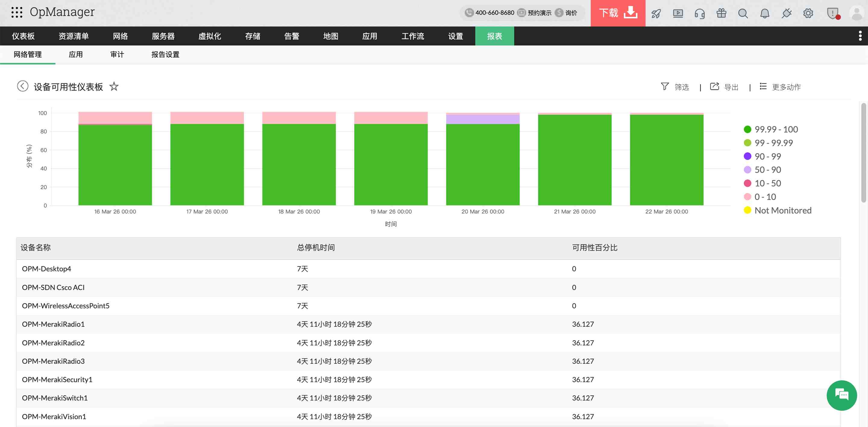Open the alarm bell notifications
Viewport: 868px width, 427px height.
(765, 14)
